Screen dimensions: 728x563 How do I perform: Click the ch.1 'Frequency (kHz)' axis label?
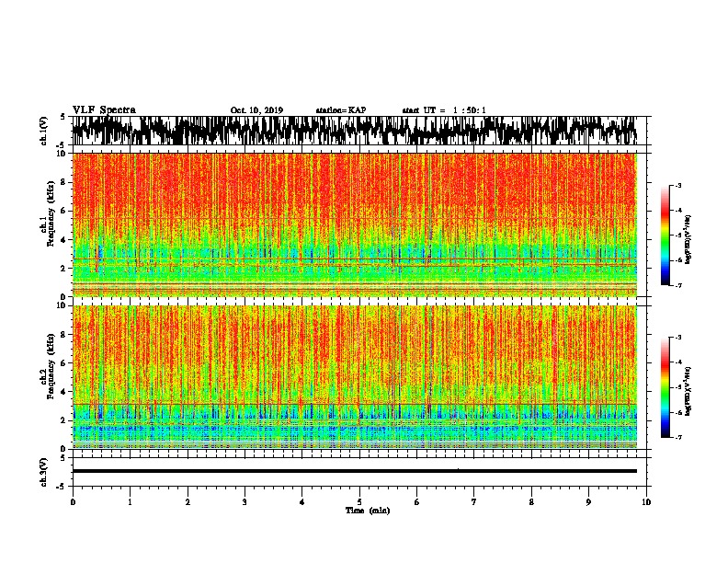click(x=51, y=214)
